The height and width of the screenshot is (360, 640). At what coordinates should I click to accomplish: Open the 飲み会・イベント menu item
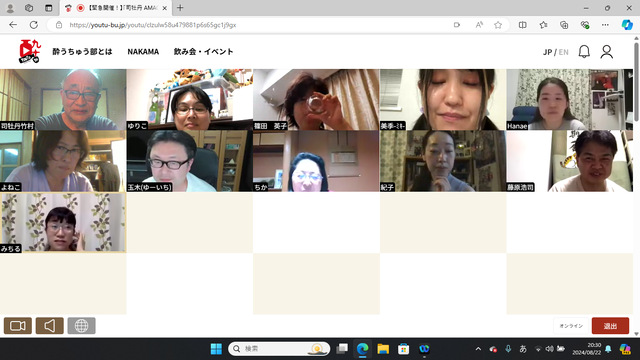pyautogui.click(x=203, y=52)
